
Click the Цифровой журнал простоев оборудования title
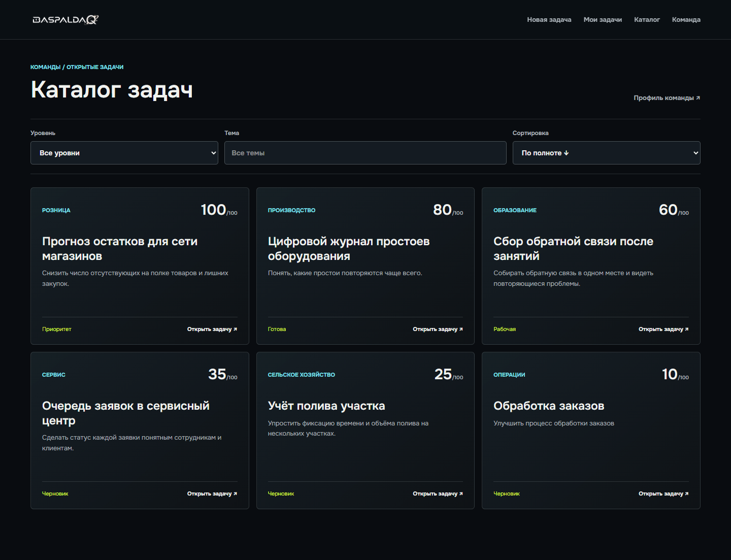(349, 249)
